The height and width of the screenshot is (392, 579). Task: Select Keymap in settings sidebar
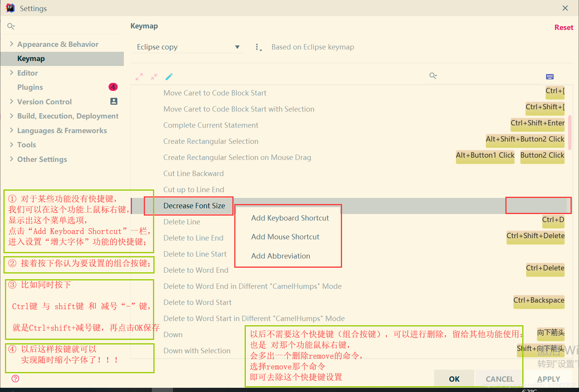62,58
